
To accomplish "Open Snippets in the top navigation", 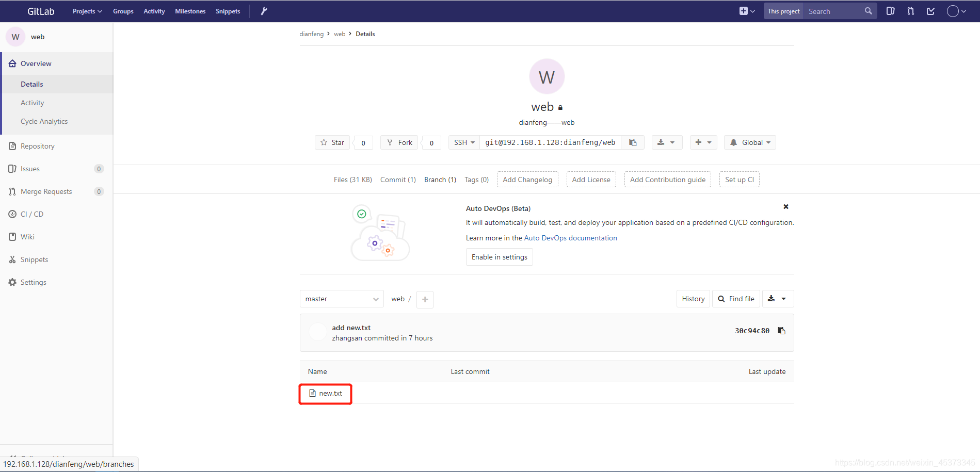I will point(228,11).
